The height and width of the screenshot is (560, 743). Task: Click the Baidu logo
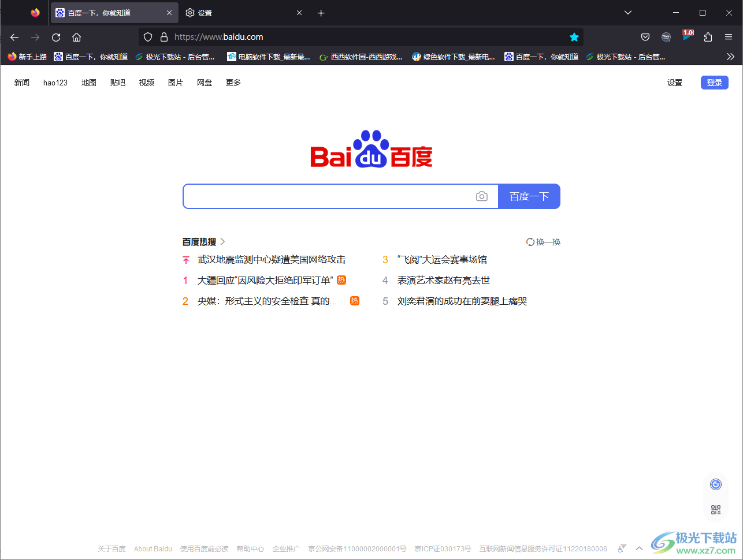click(371, 149)
